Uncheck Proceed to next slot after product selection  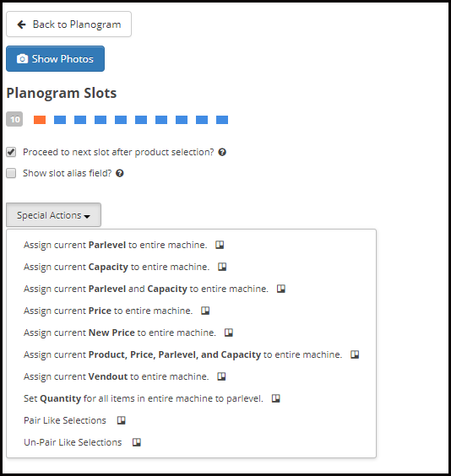[x=11, y=152]
